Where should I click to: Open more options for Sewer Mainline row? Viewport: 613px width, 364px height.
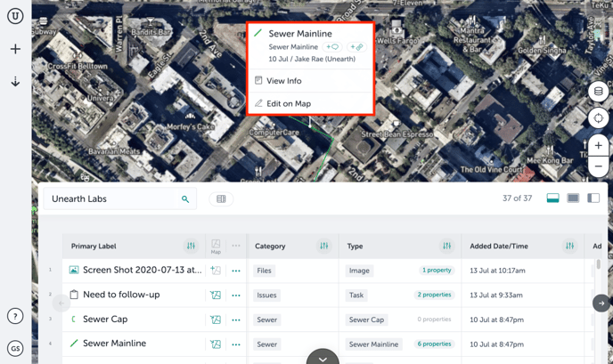tap(236, 344)
